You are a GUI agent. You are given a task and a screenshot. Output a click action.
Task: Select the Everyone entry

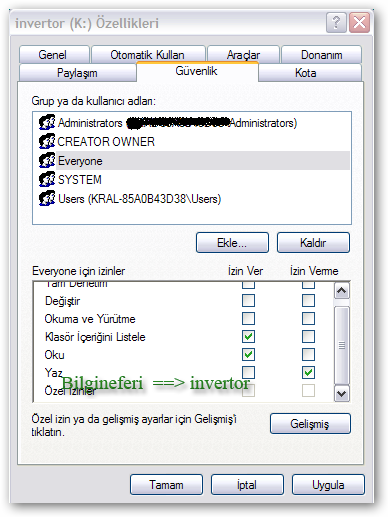192,161
